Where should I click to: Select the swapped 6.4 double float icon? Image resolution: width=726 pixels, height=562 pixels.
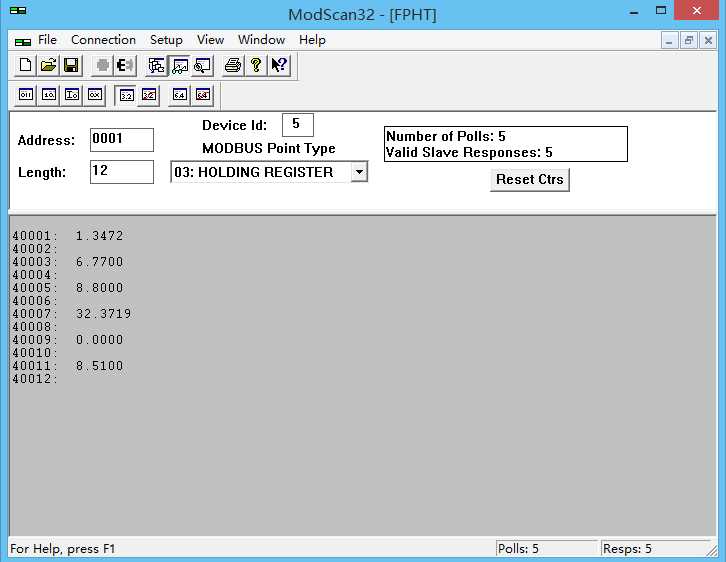tap(203, 95)
